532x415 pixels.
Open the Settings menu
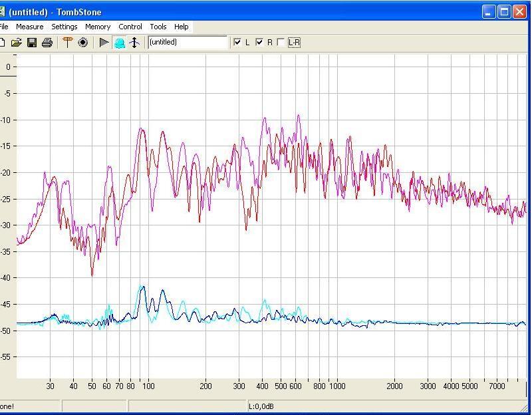(65, 27)
